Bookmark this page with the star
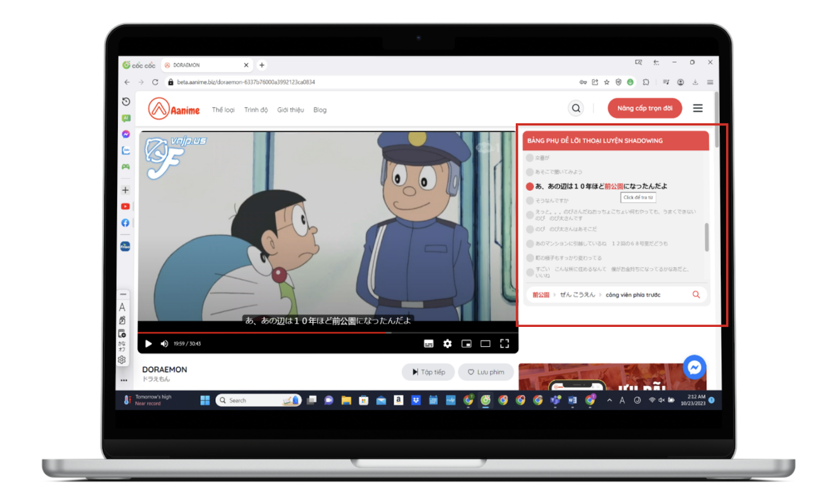The image size is (834, 504). tap(607, 82)
